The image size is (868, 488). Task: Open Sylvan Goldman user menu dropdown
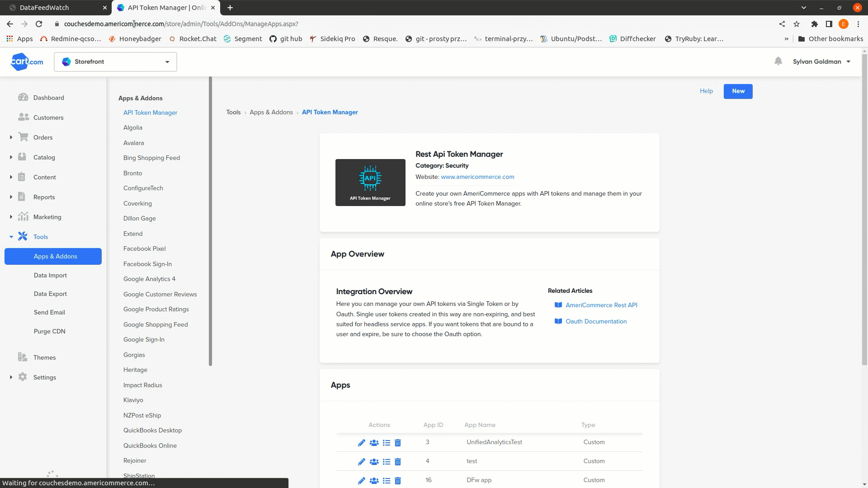821,61
